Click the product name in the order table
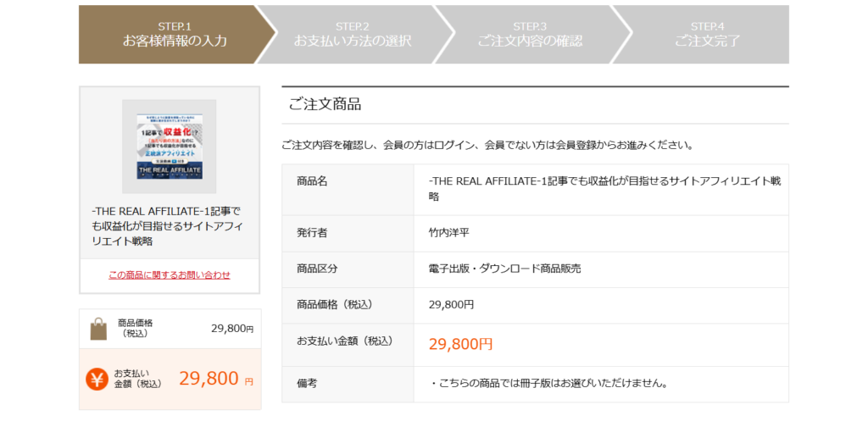 pos(604,189)
